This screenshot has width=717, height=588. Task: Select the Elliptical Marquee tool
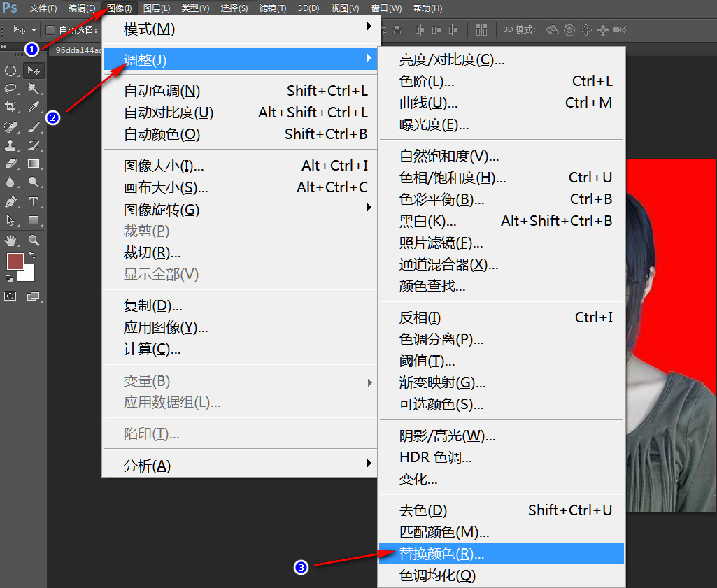(x=10, y=71)
